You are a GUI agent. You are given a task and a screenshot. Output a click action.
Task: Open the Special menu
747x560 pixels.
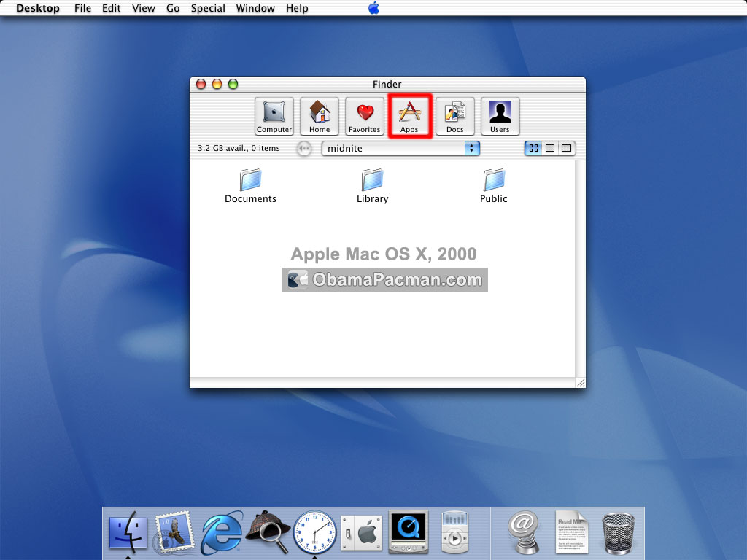[208, 8]
